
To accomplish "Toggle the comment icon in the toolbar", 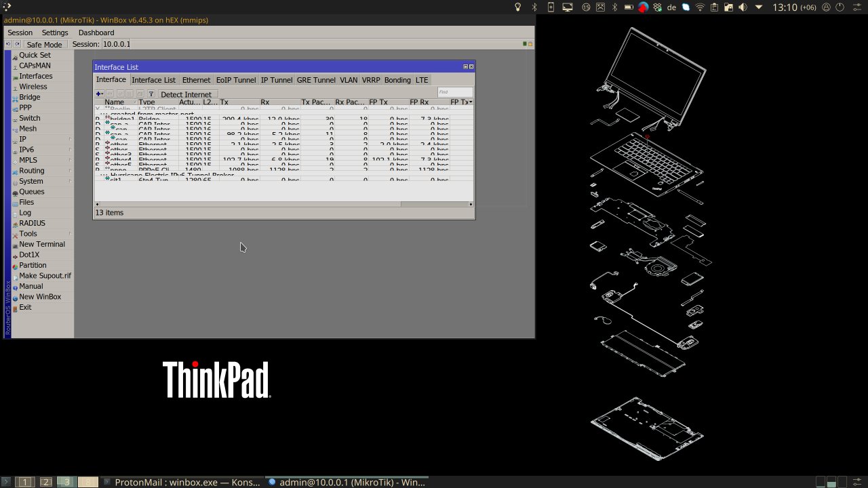I will pos(140,94).
